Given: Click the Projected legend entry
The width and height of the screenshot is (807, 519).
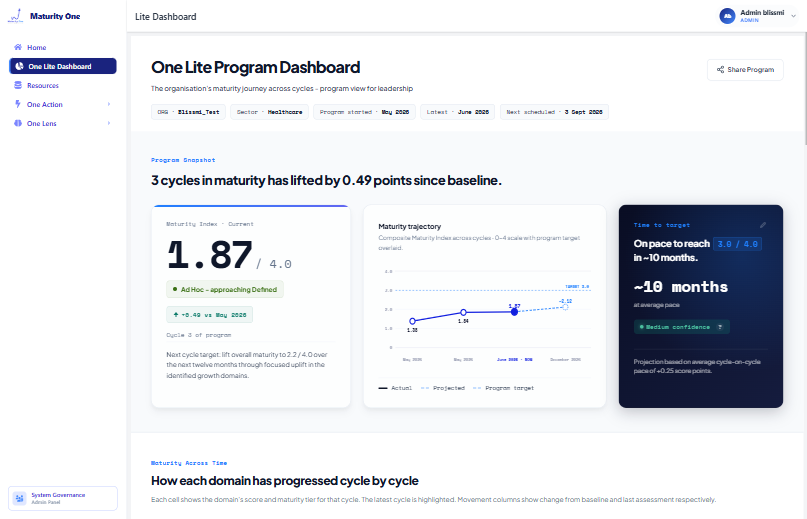Looking at the screenshot, I should pyautogui.click(x=443, y=388).
